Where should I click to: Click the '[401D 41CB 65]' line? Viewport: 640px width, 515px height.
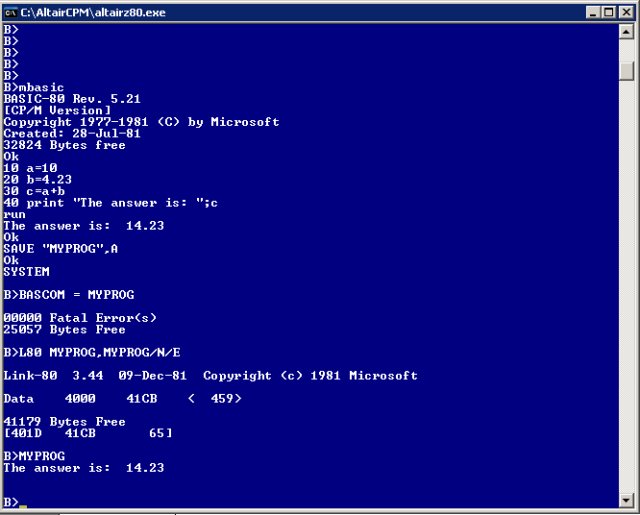tap(88, 433)
